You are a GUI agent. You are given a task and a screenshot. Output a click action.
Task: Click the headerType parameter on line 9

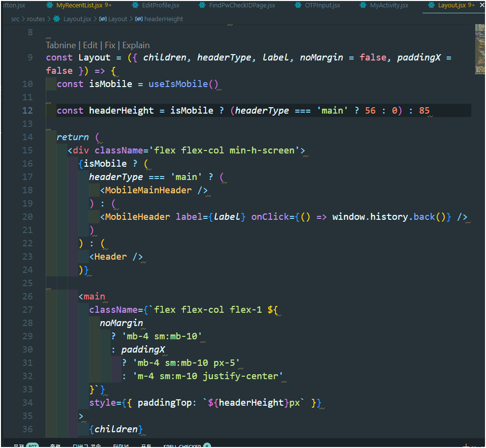pyautogui.click(x=224, y=58)
